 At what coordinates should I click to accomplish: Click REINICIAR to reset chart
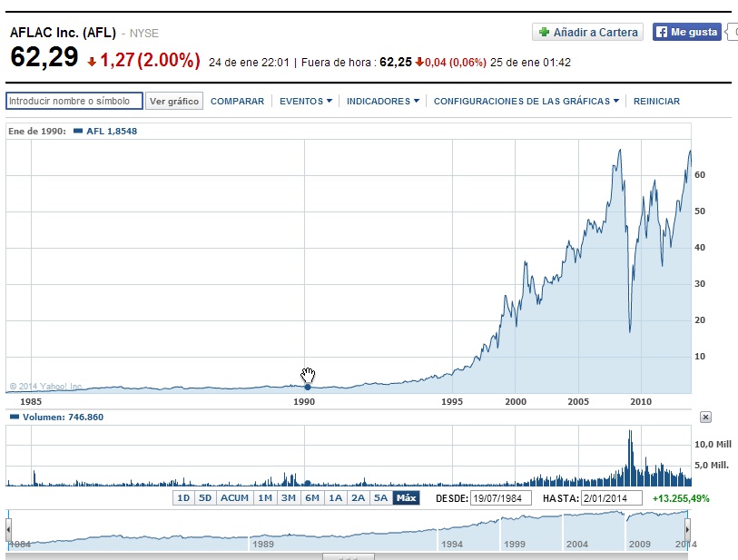click(x=656, y=101)
